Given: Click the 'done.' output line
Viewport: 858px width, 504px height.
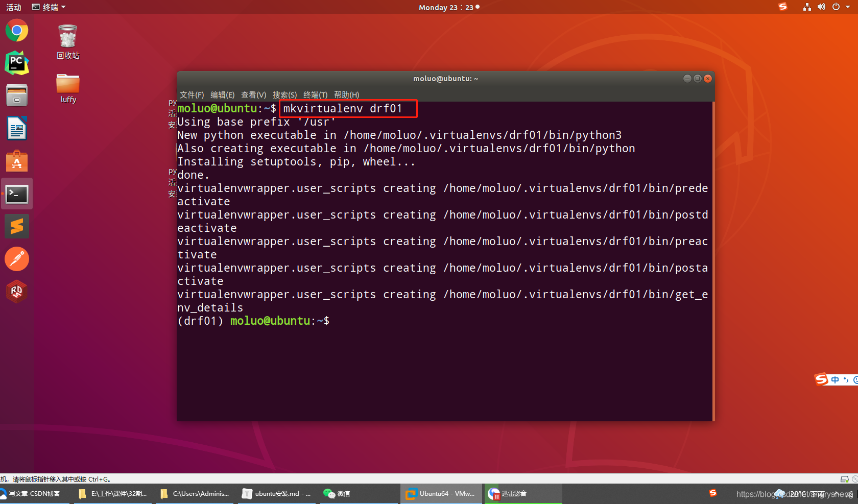Looking at the screenshot, I should pos(193,175).
